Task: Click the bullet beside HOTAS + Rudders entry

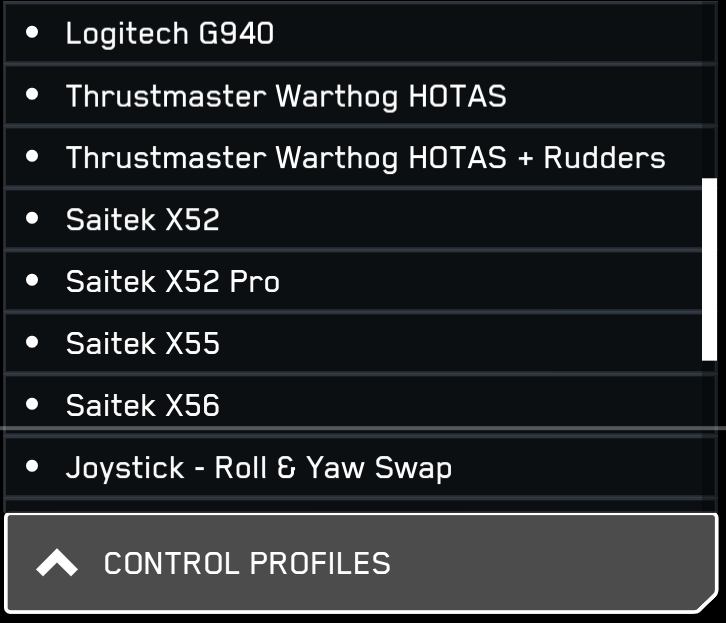Action: point(32,157)
